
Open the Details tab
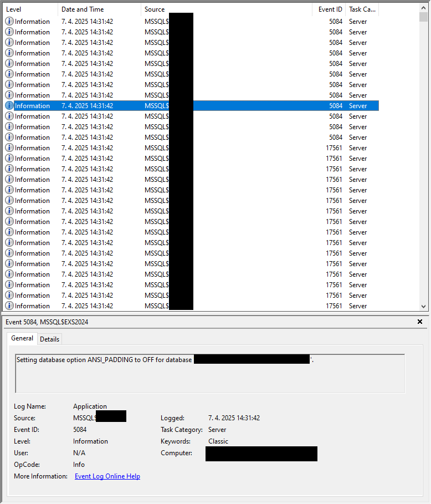tap(49, 339)
